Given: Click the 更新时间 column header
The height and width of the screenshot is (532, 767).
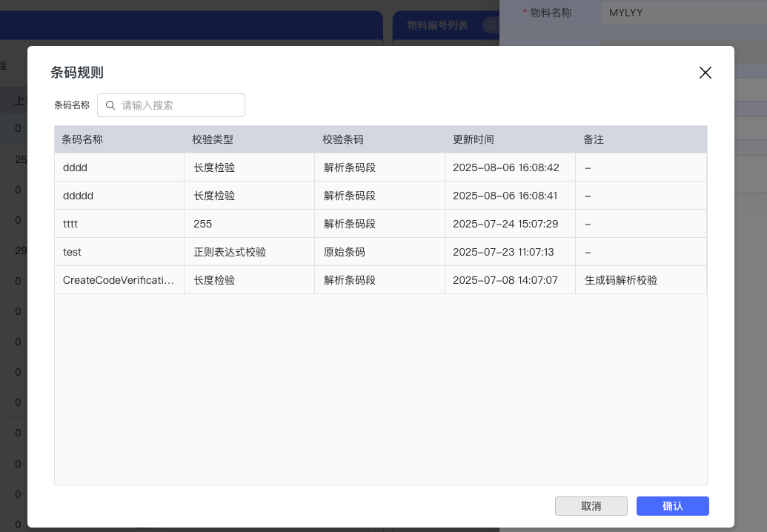Looking at the screenshot, I should [x=474, y=139].
